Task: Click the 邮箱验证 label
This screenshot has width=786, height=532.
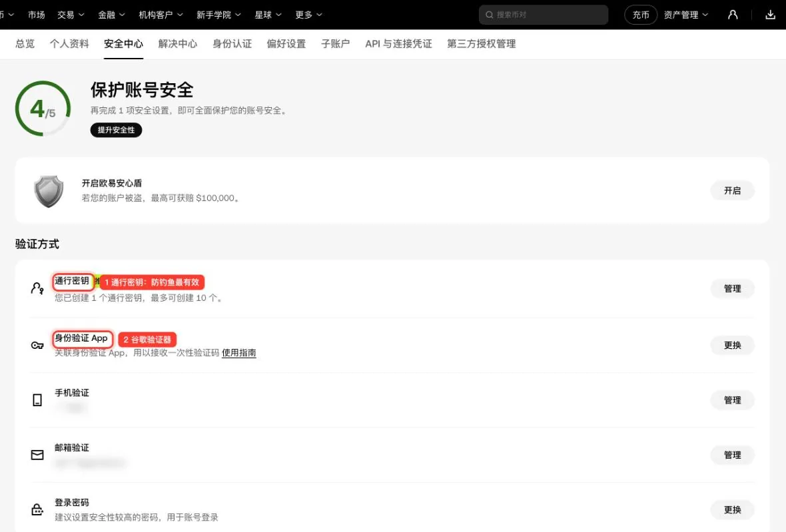Action: pos(72,448)
